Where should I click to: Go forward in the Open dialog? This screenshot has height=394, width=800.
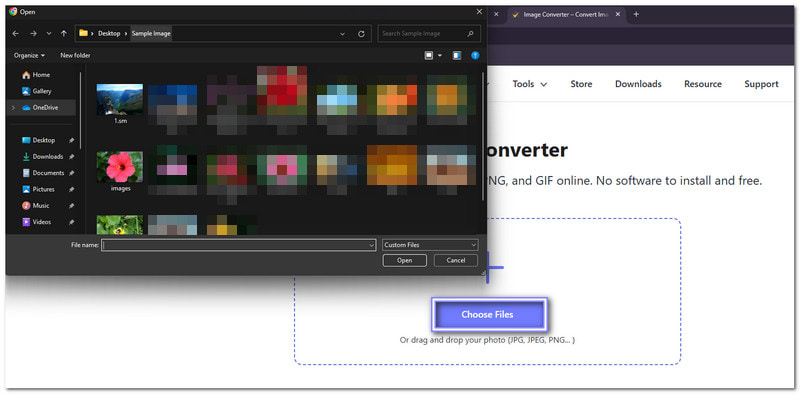point(33,34)
